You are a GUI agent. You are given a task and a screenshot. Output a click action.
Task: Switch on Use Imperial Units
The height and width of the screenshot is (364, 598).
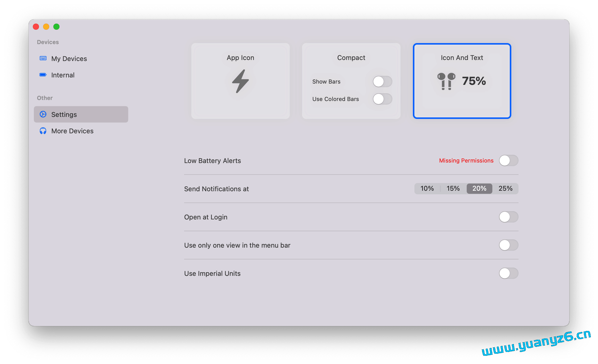click(509, 274)
